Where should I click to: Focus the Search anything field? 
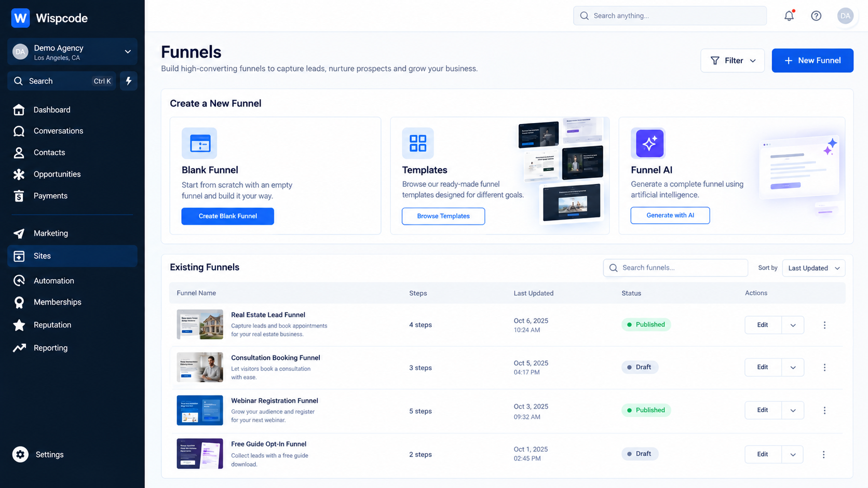[670, 16]
